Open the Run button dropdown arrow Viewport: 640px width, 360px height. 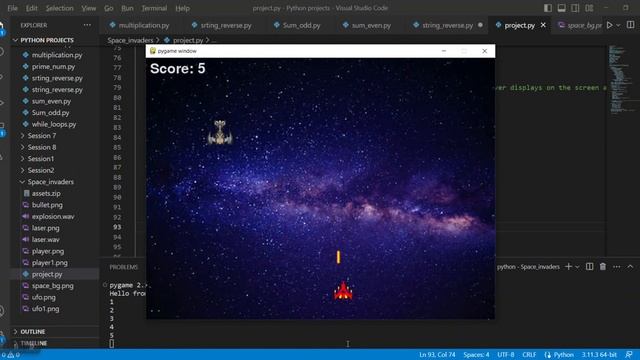[618, 25]
